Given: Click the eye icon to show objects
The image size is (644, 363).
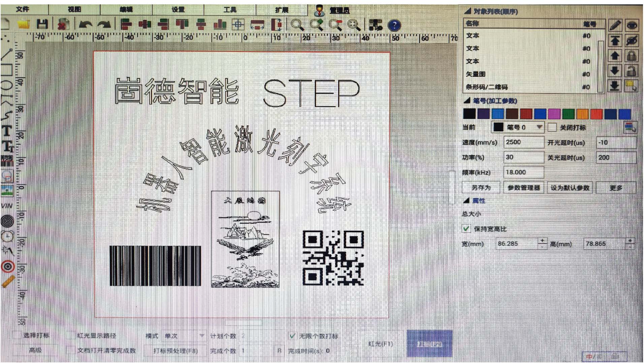Looking at the screenshot, I should click(x=632, y=25).
